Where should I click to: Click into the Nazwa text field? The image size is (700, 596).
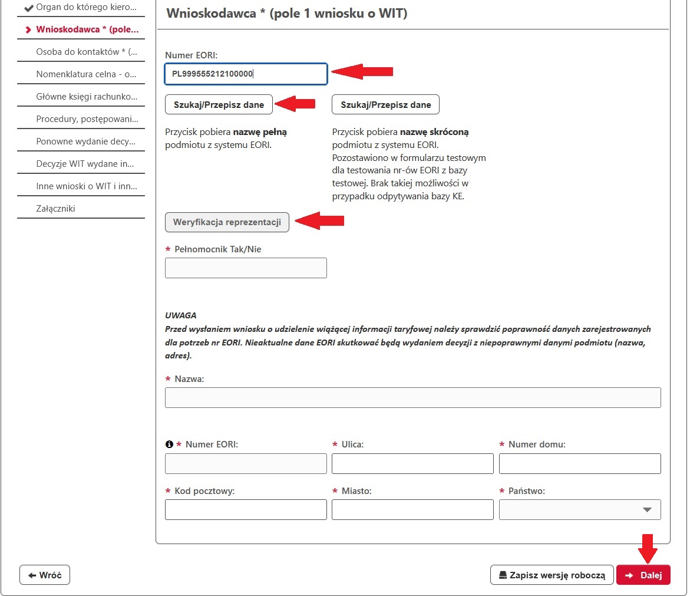click(x=412, y=398)
